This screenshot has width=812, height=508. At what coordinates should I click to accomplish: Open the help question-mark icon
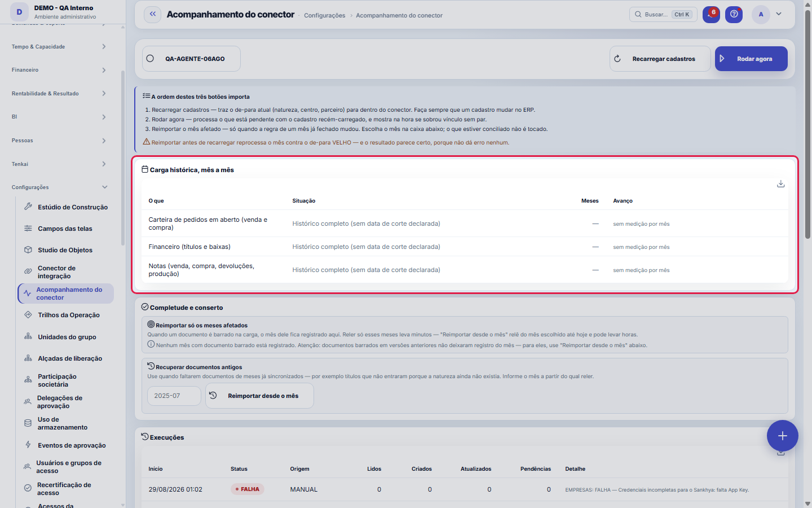tap(734, 15)
